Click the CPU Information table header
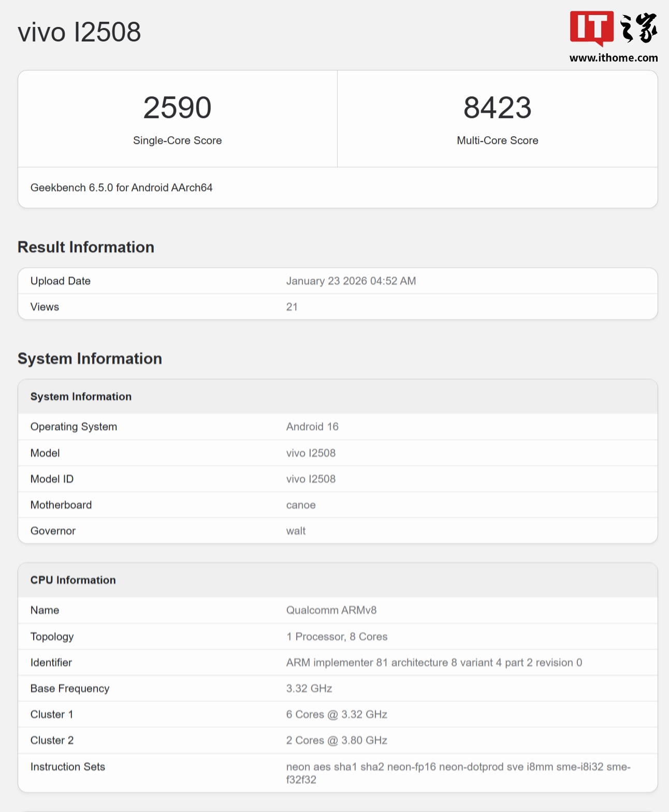Image resolution: width=669 pixels, height=812 pixels. click(73, 580)
